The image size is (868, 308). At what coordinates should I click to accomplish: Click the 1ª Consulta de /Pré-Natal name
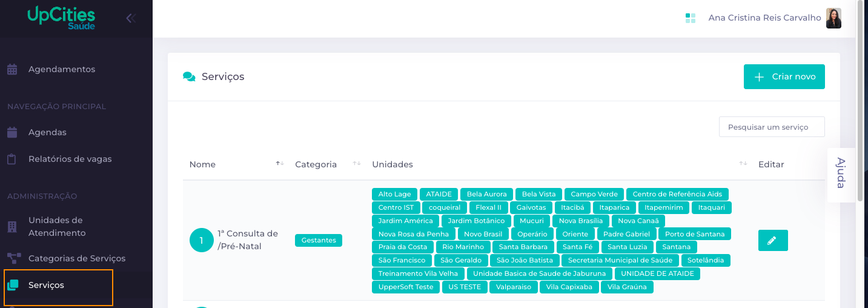248,240
